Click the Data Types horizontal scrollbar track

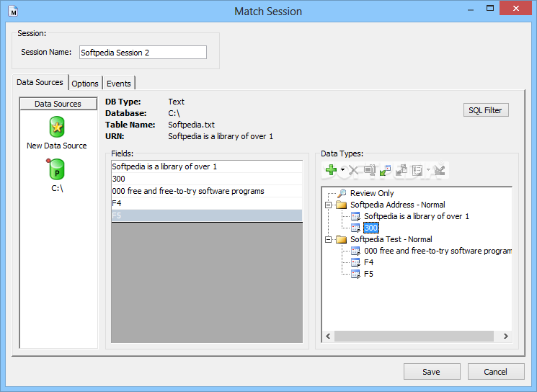coord(414,337)
